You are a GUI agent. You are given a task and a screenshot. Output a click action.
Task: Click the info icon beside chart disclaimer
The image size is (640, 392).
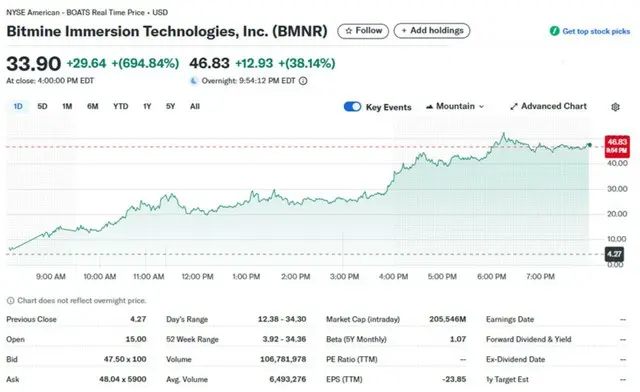pos(11,301)
